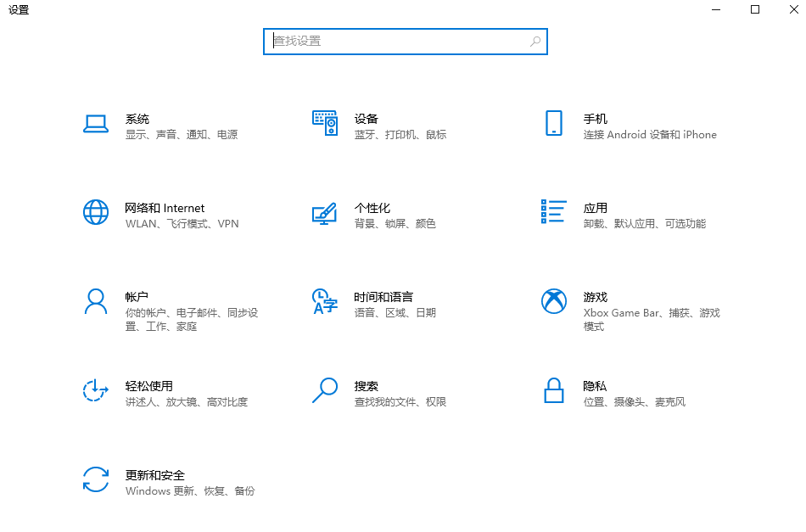806x532 pixels.
Task: Select the brush icon beside 个性化
Action: point(325,212)
